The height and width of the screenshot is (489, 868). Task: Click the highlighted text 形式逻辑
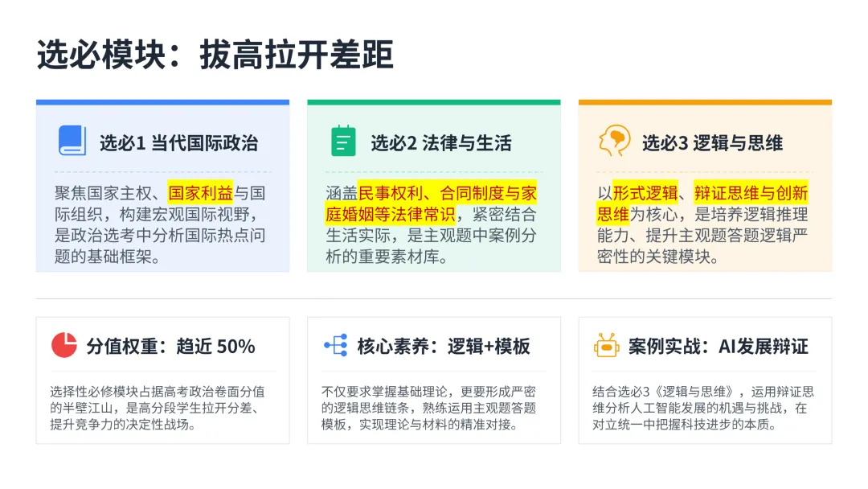coord(645,193)
